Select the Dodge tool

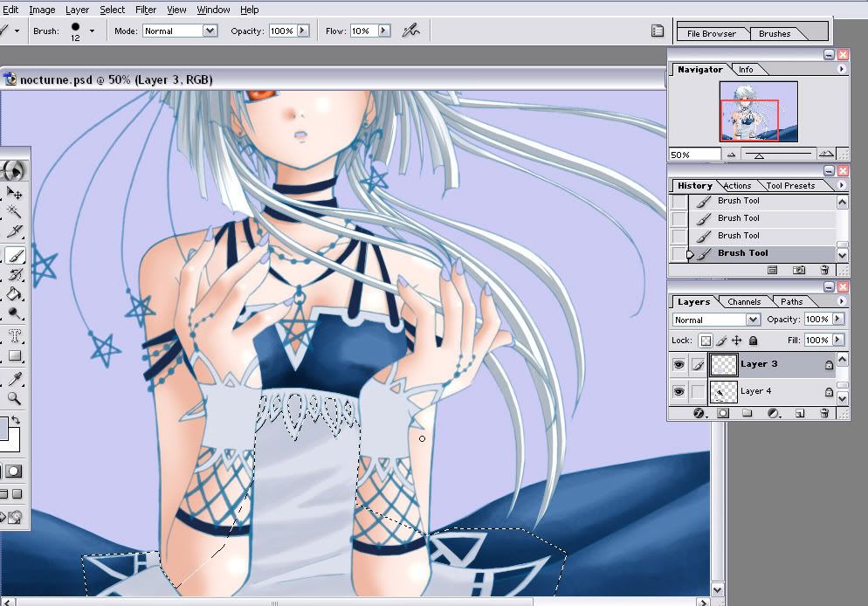click(14, 313)
